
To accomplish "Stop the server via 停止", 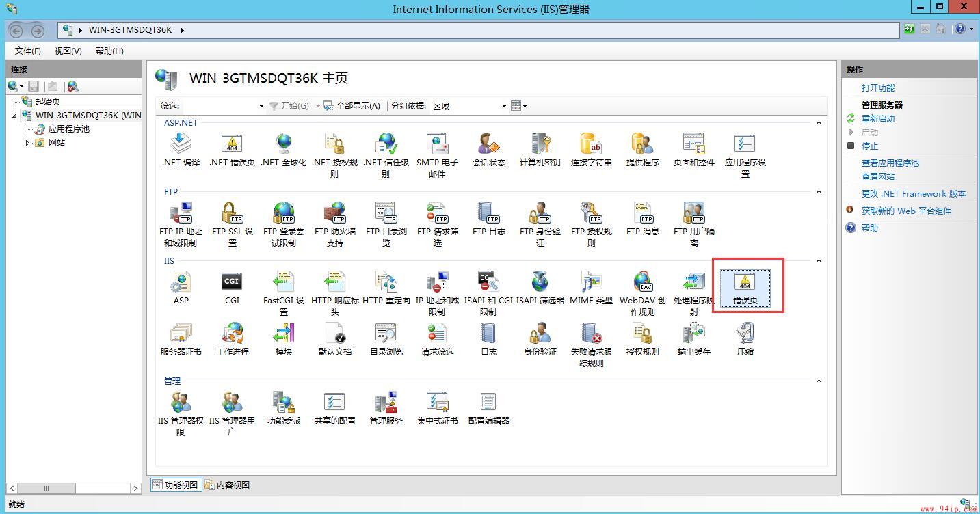I will click(869, 146).
